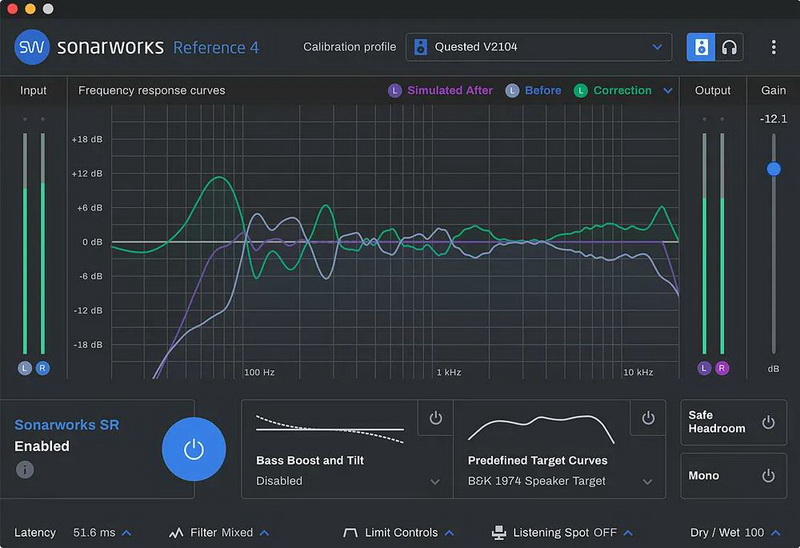
Task: Click the Sonarworks SR title link
Action: tap(66, 425)
